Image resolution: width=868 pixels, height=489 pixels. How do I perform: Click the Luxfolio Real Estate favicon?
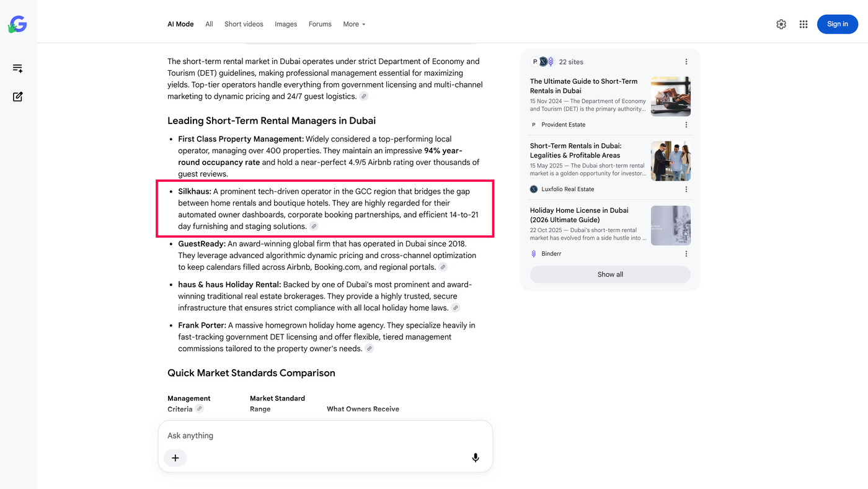coord(534,189)
